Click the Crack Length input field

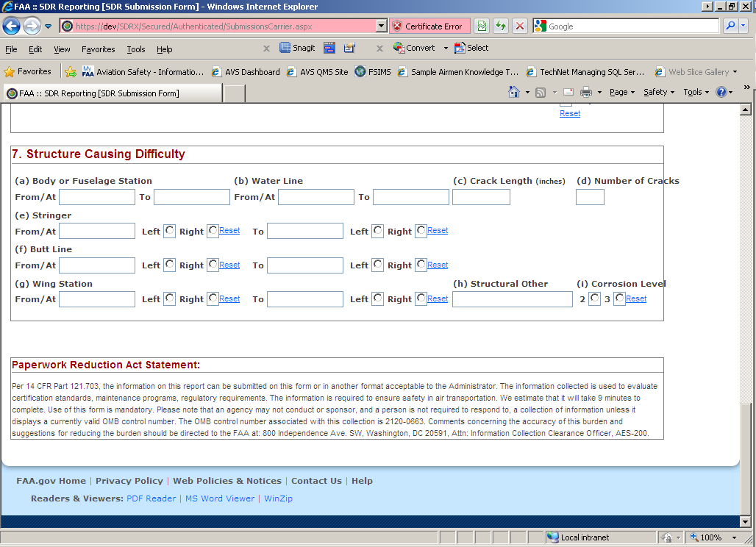[481, 197]
